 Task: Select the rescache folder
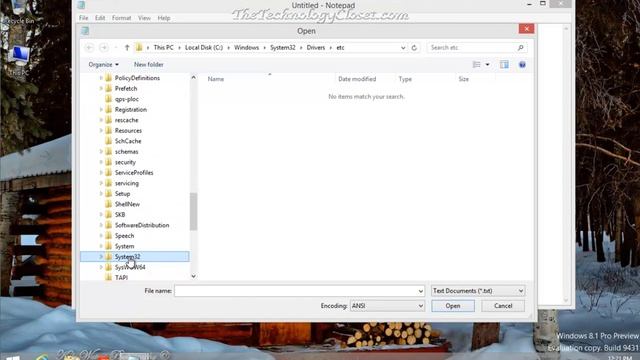click(127, 120)
